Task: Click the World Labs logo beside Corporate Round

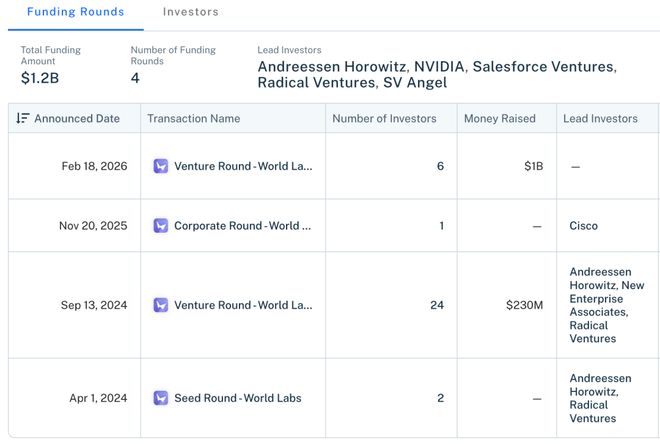Action: (161, 226)
